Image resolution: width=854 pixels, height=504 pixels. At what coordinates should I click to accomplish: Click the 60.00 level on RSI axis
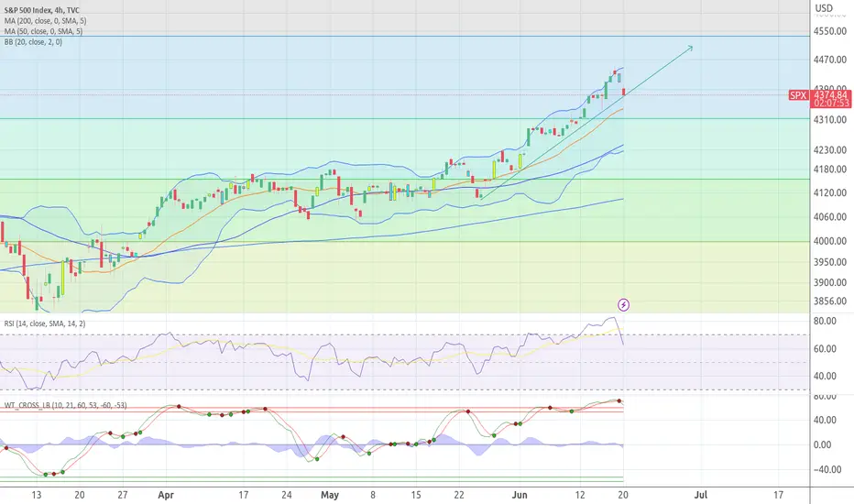coord(825,349)
